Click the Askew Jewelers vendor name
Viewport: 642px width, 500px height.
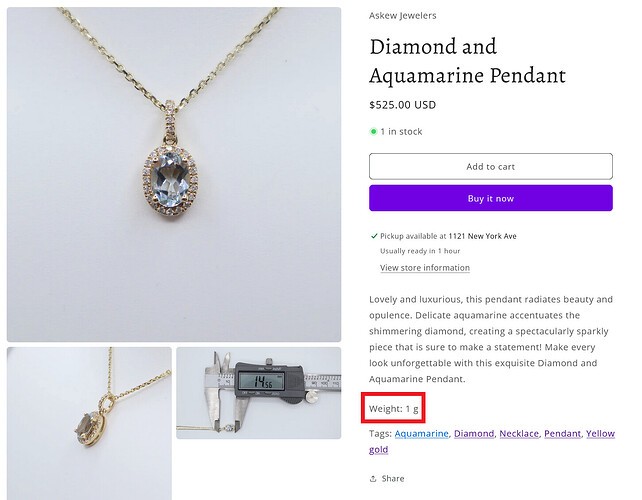click(x=402, y=16)
